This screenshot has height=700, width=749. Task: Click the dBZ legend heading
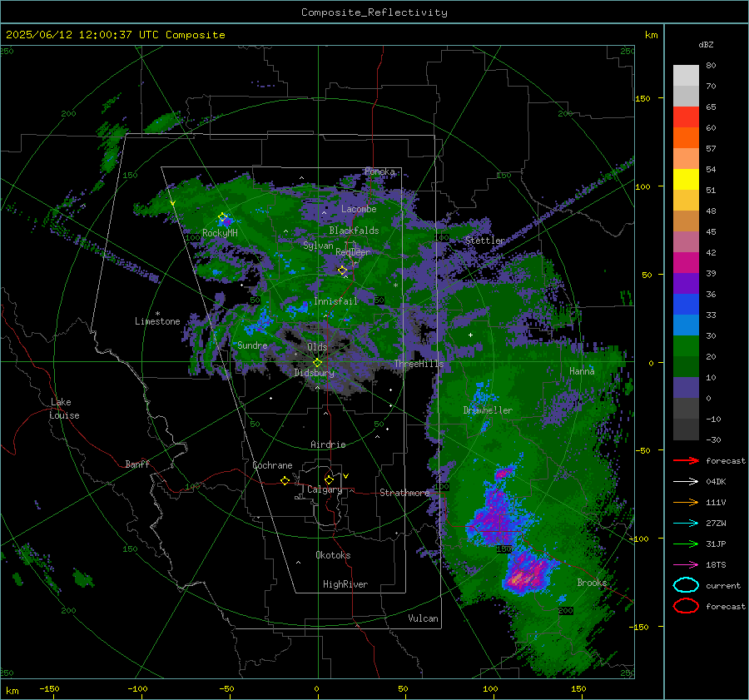tap(706, 44)
